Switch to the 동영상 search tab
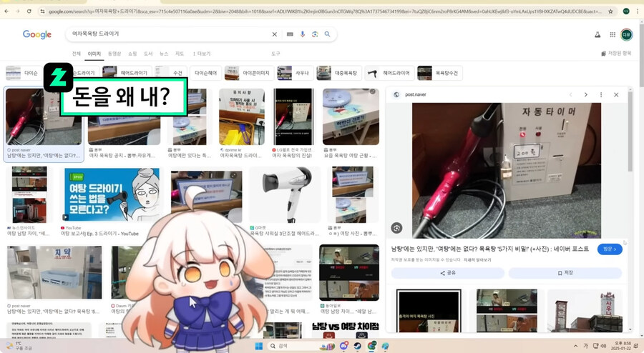The width and height of the screenshot is (644, 353). click(114, 54)
